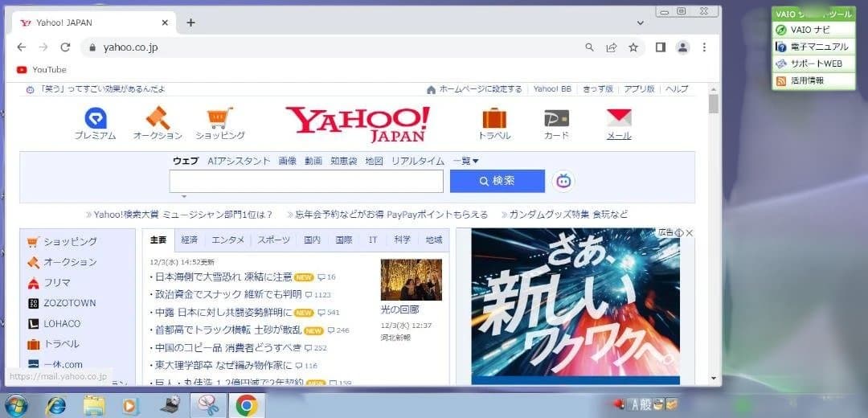Switch to the スポーツ news tab

(274, 240)
